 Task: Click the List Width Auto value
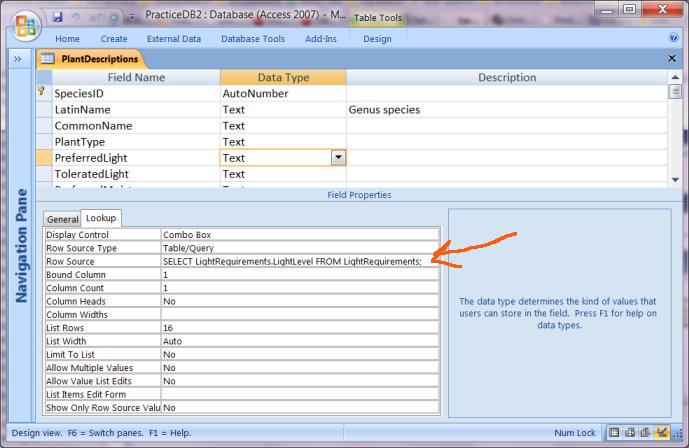tap(300, 341)
